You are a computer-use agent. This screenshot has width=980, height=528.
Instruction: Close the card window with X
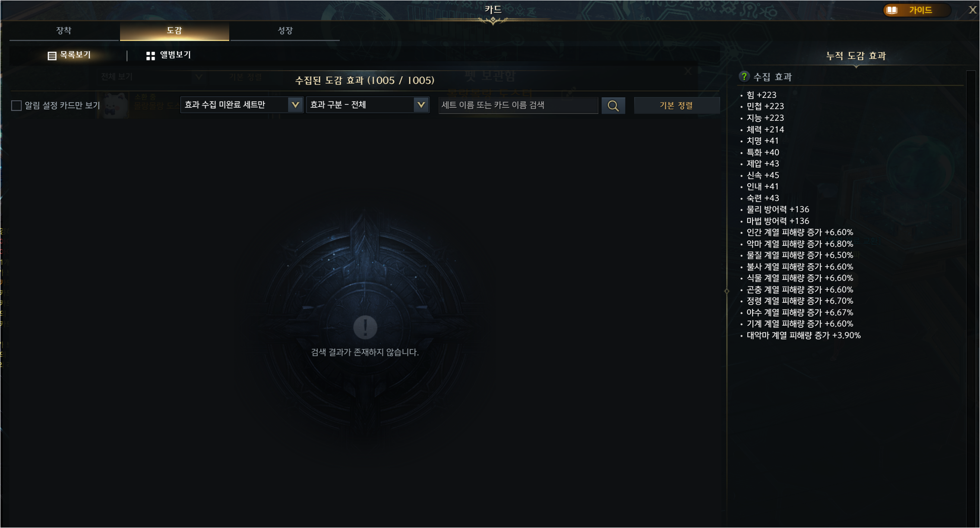pyautogui.click(x=972, y=9)
